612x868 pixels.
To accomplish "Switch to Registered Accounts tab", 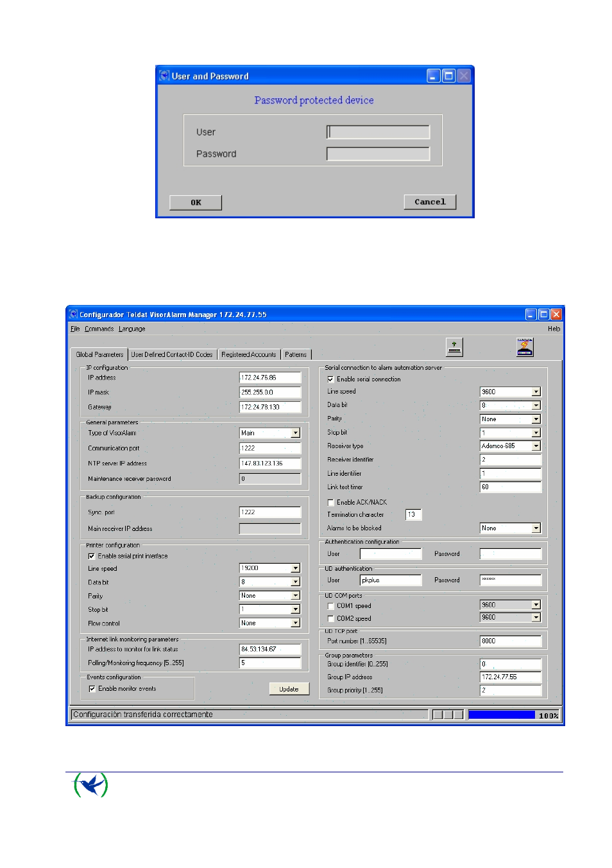I will pos(248,354).
